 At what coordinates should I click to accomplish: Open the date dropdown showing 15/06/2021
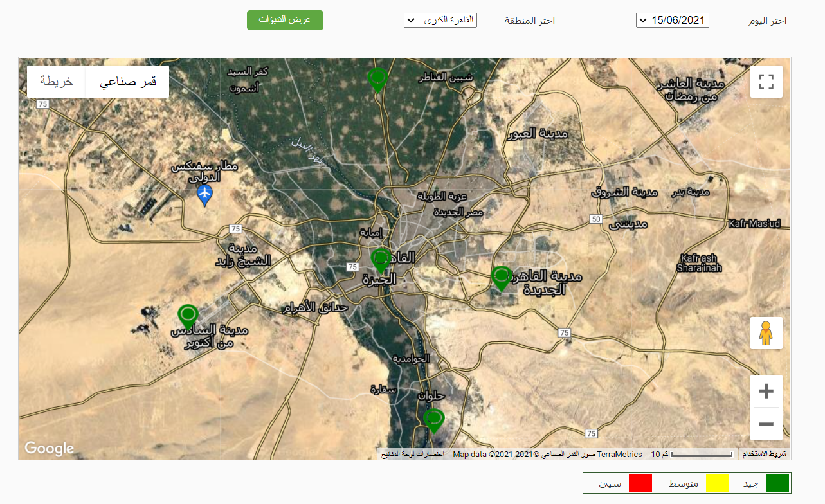point(672,21)
